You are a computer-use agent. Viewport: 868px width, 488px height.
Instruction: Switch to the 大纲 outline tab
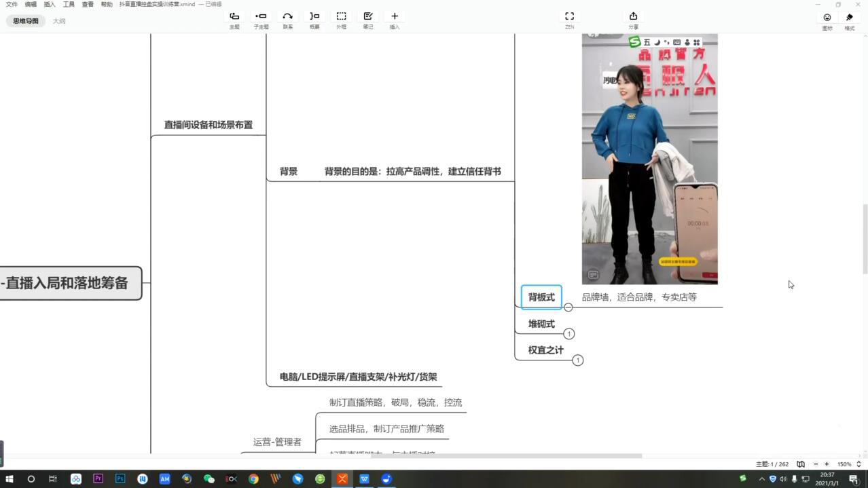pos(59,21)
